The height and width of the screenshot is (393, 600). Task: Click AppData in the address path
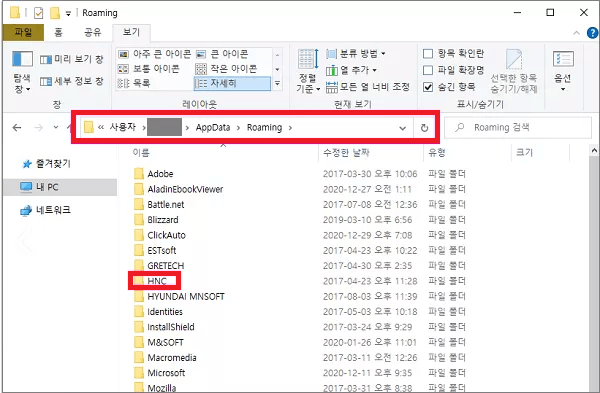pos(213,127)
